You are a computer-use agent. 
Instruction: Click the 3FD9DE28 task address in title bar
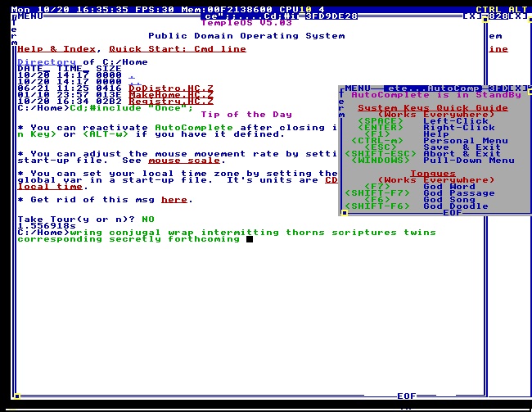tap(331, 16)
